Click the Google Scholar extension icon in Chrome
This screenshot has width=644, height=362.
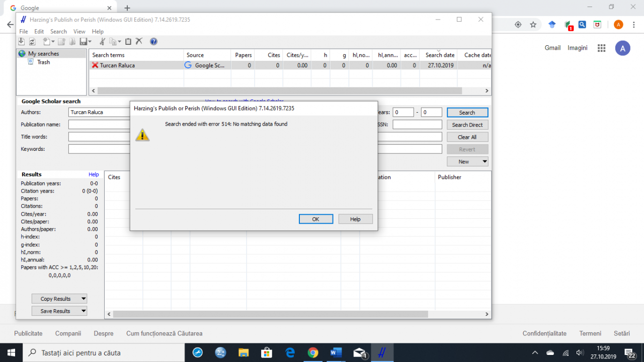tap(552, 25)
